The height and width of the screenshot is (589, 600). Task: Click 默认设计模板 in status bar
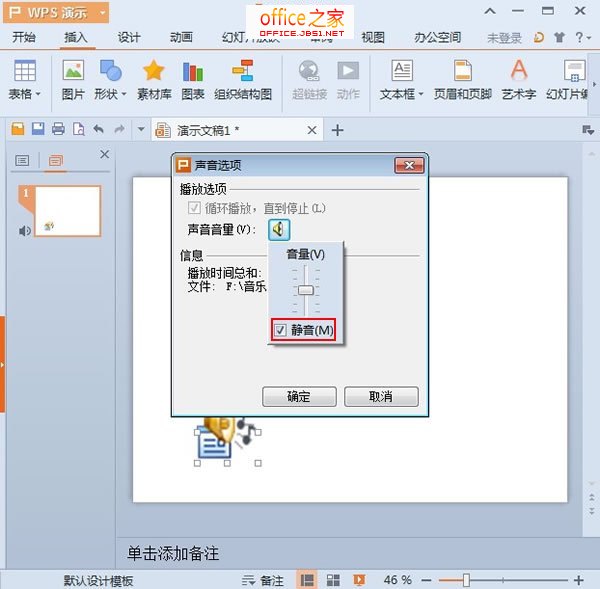pyautogui.click(x=98, y=581)
